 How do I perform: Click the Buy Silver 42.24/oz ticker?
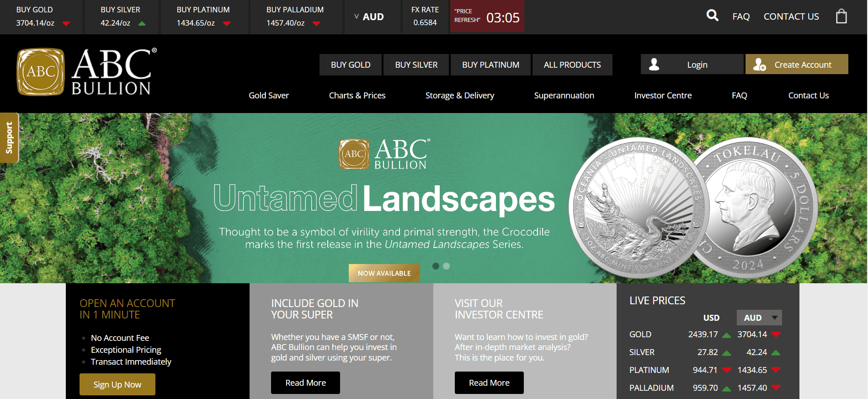(x=123, y=16)
